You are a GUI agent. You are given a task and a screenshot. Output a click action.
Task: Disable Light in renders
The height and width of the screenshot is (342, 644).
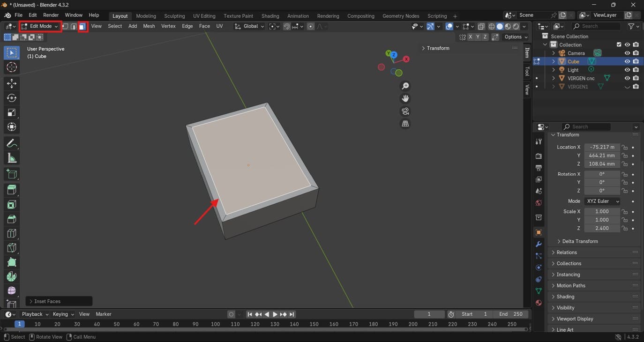pyautogui.click(x=636, y=70)
